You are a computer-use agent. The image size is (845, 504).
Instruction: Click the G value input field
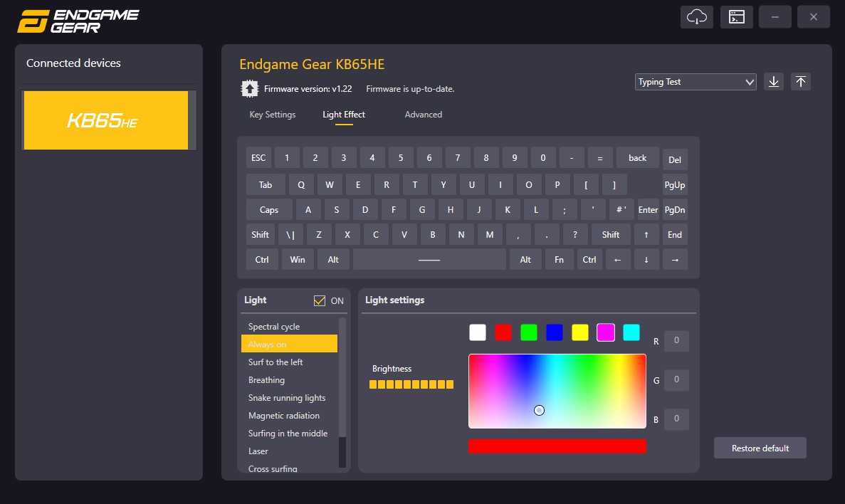(x=676, y=379)
